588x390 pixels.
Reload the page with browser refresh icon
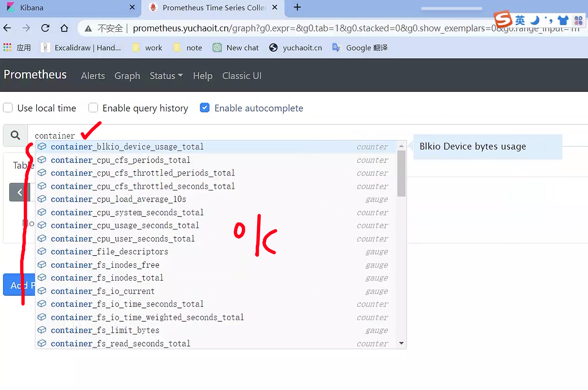coord(45,28)
